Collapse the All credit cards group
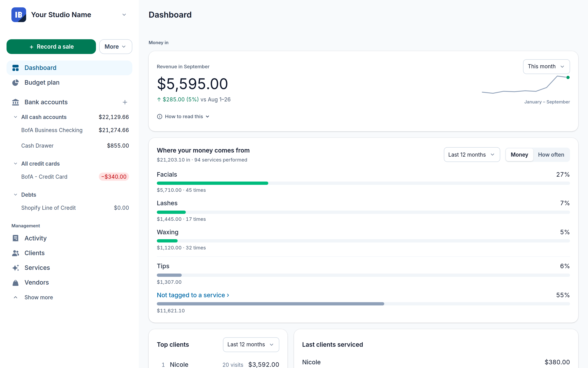Viewport: 588px width, 368px height. 16,164
